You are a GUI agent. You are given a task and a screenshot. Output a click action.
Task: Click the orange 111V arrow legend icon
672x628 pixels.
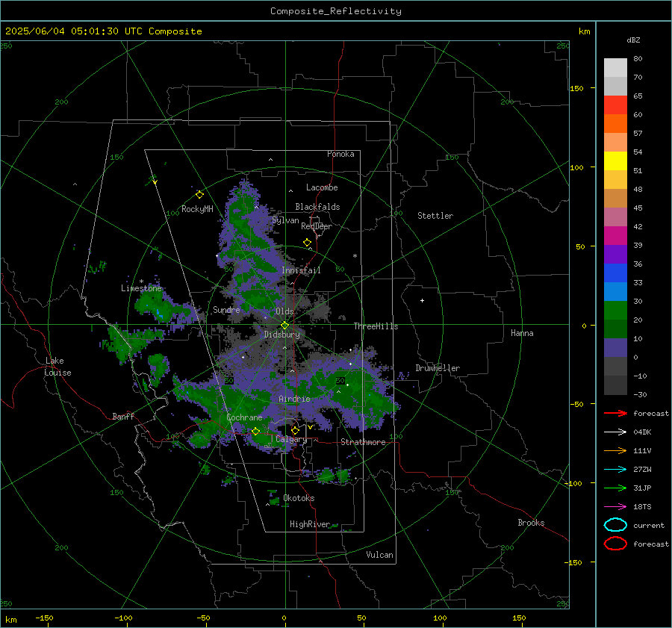coord(615,450)
